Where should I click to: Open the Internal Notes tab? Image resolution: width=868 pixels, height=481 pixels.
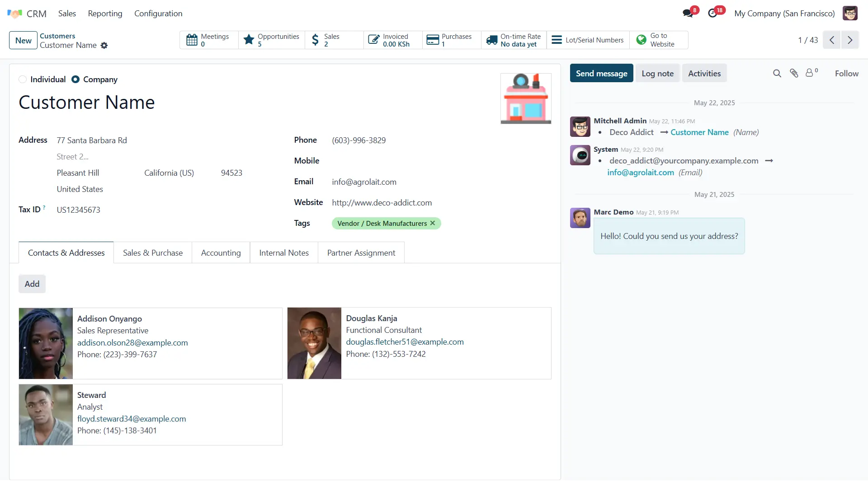284,253
